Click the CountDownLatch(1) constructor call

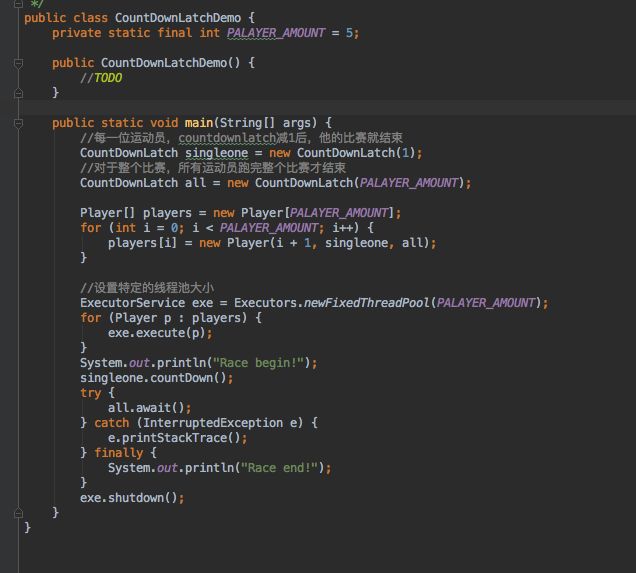pos(356,153)
